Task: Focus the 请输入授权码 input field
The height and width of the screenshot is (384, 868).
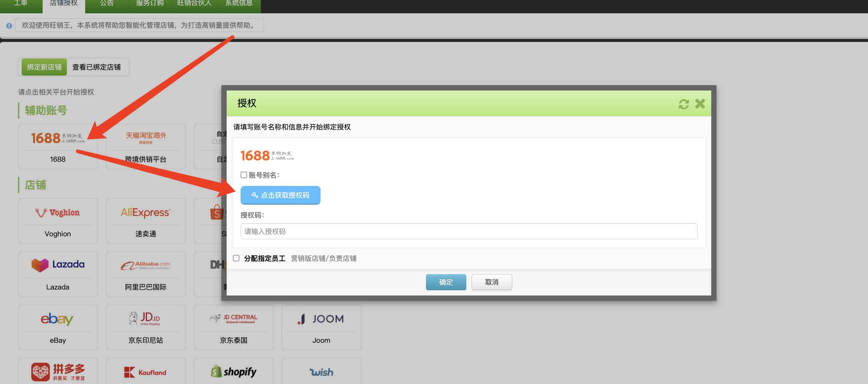Action: 469,231
